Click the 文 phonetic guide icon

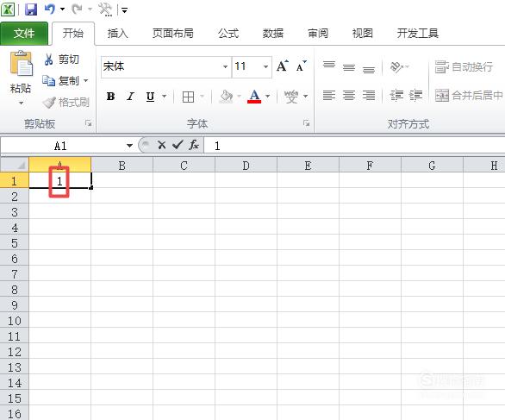click(291, 97)
